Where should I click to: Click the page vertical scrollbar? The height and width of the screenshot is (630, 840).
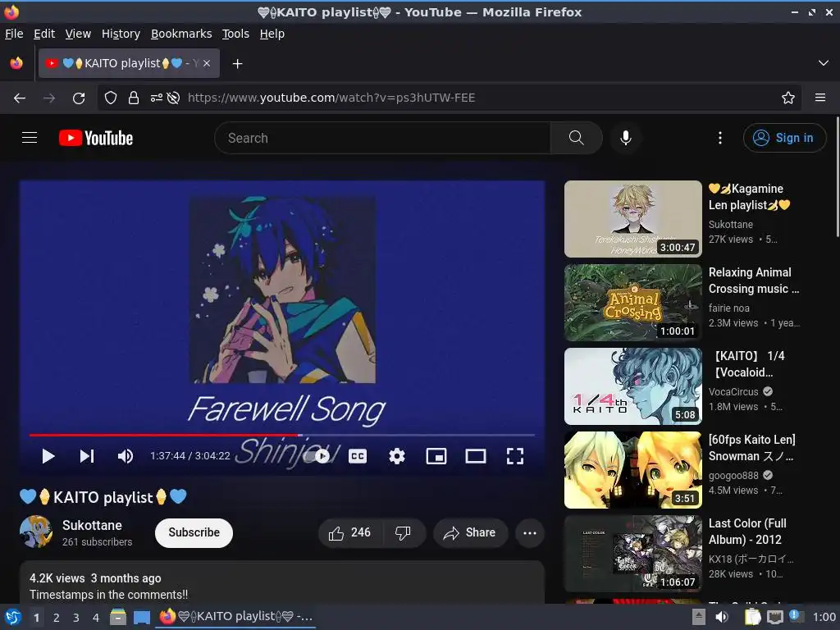pyautogui.click(x=838, y=177)
